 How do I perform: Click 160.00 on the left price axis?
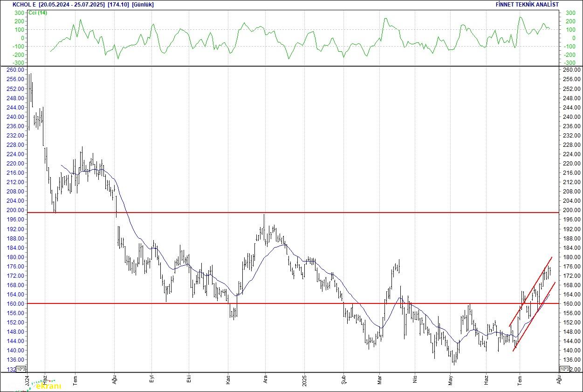(16, 304)
